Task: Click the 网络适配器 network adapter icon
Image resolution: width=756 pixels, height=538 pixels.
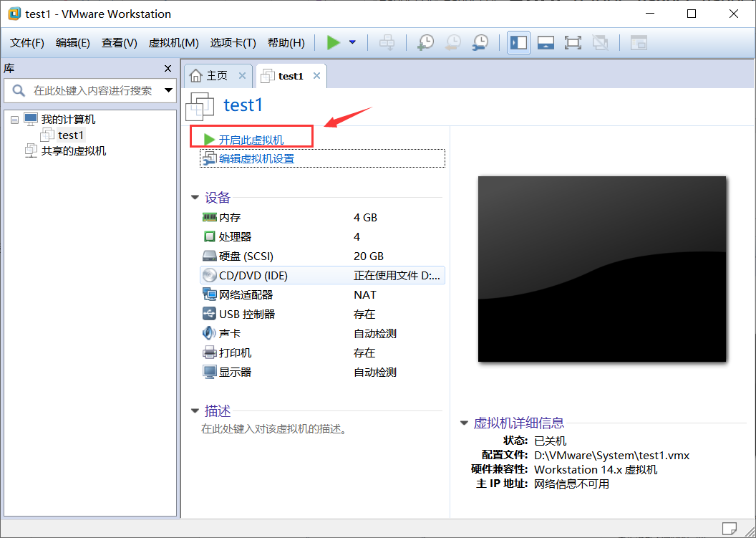Action: click(209, 294)
